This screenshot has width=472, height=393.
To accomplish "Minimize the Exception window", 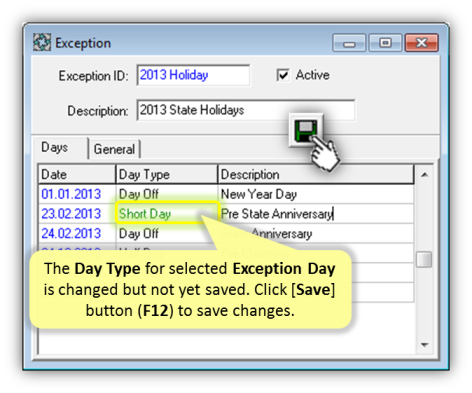I will point(349,43).
